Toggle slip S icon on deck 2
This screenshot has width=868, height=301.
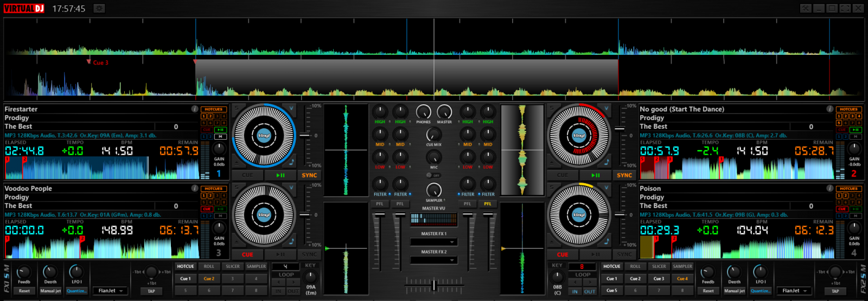click(x=552, y=109)
